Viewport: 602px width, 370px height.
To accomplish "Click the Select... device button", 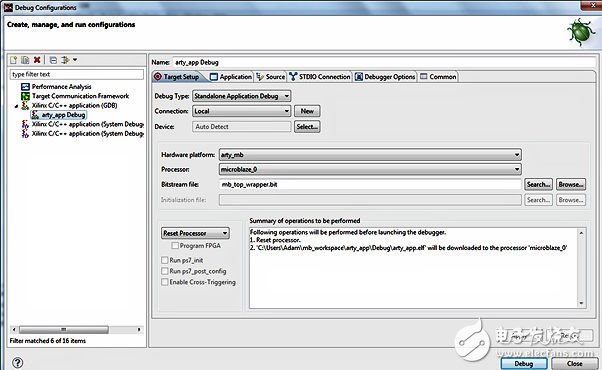I will tap(307, 127).
